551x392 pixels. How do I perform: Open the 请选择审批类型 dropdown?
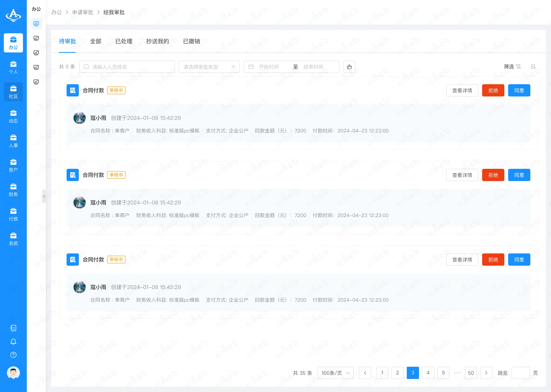click(x=209, y=67)
